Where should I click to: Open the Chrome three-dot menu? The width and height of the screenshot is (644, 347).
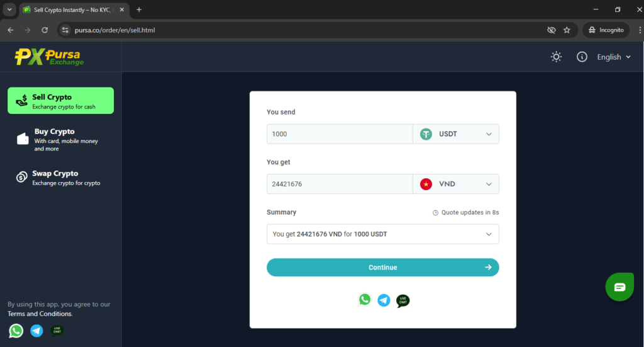tap(640, 30)
